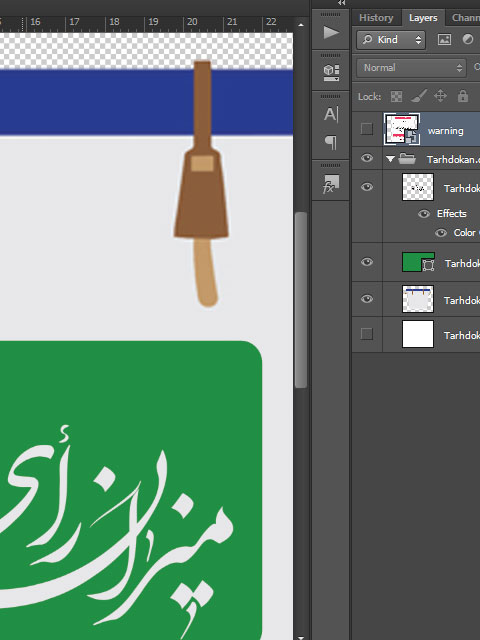Lock transparent pixels icon

pyautogui.click(x=396, y=96)
